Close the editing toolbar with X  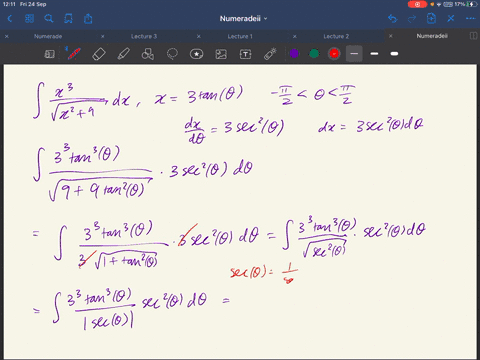pyautogui.click(x=451, y=18)
